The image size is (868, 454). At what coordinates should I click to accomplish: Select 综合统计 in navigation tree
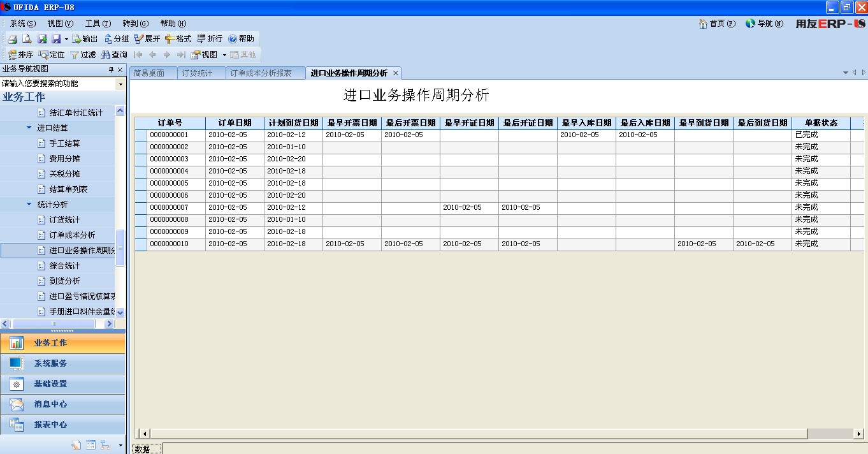[x=64, y=266]
